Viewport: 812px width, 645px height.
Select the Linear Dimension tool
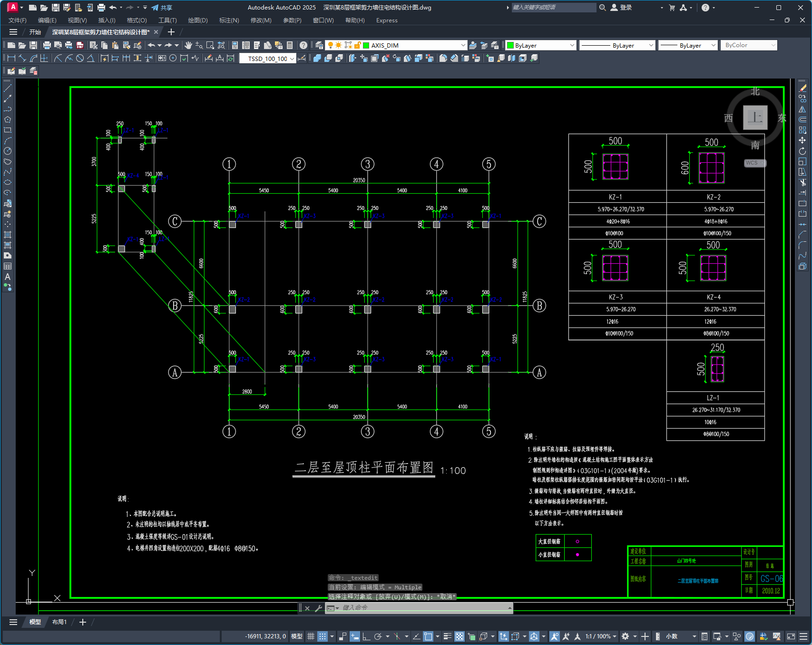(x=11, y=58)
